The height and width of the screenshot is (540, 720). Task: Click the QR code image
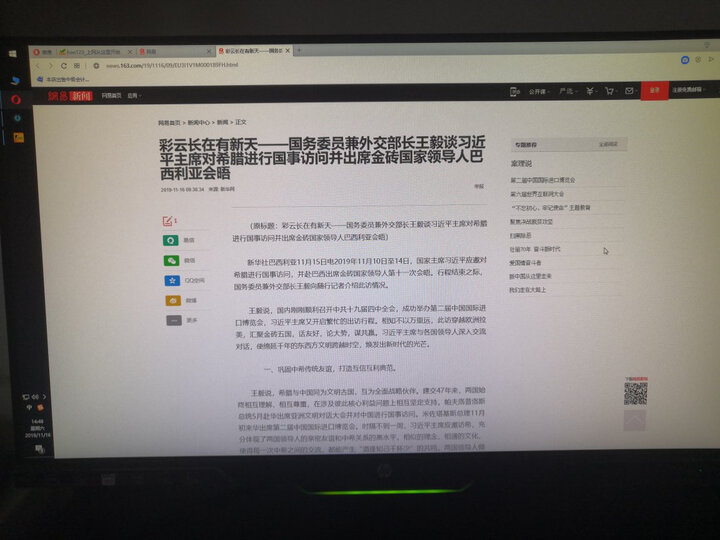636,394
